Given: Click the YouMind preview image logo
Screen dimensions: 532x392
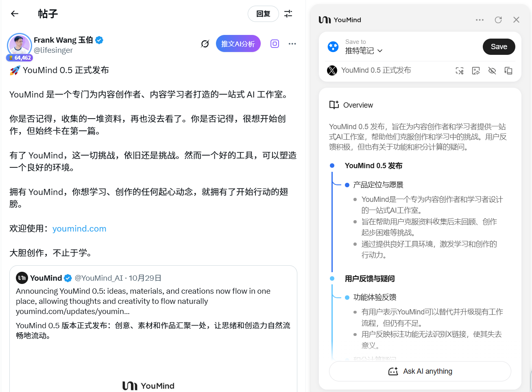Looking at the screenshot, I should point(148,386).
